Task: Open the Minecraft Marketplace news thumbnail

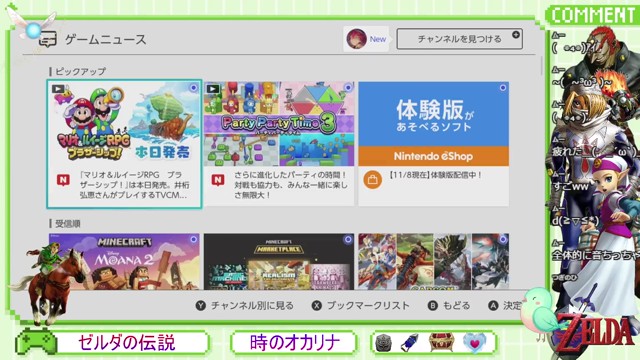Action: point(279,262)
